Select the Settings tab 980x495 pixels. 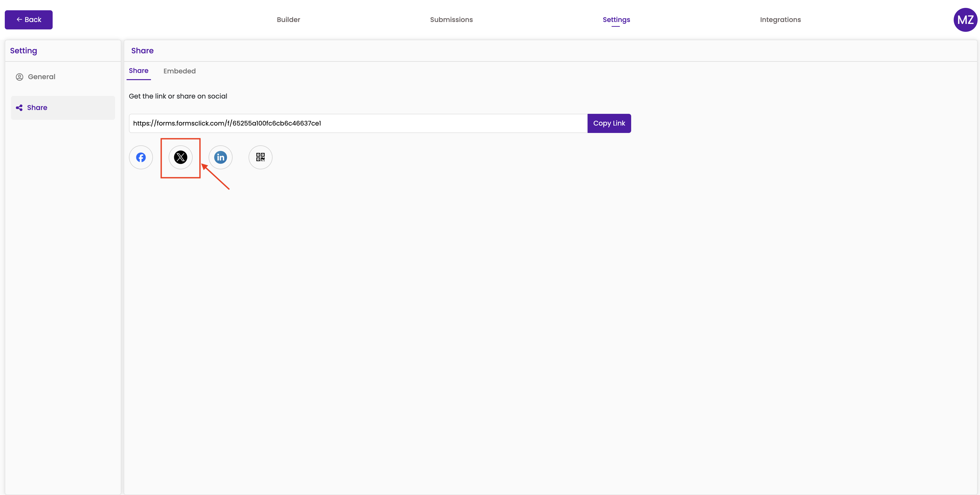click(x=616, y=20)
